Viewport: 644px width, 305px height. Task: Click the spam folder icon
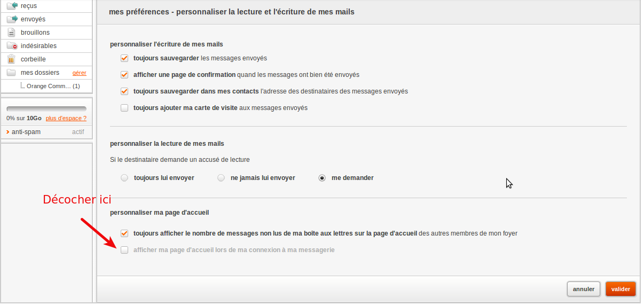(11, 46)
